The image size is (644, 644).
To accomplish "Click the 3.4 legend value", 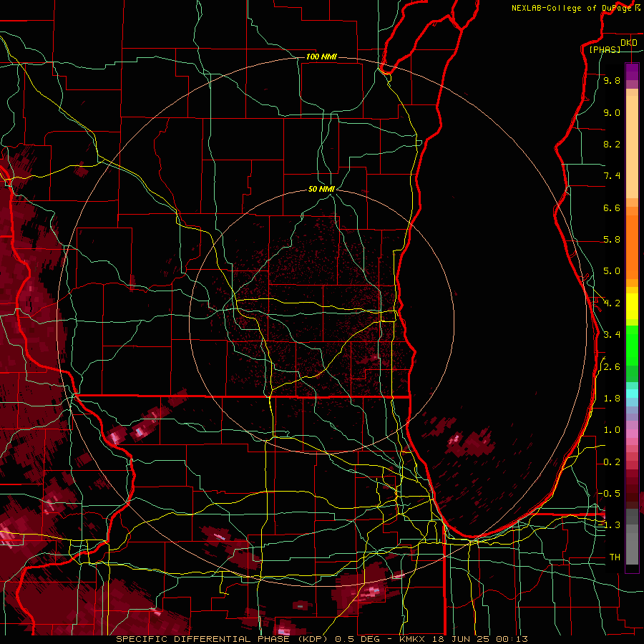I will click(612, 335).
